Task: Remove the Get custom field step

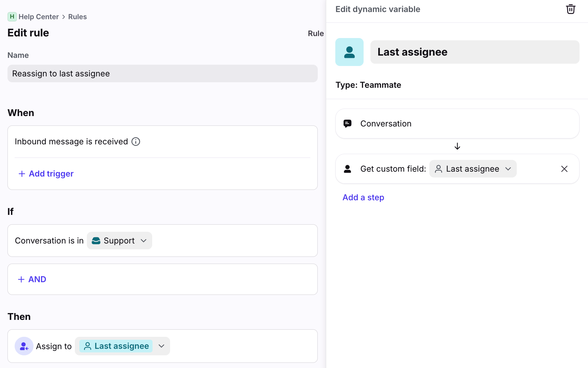Action: point(564,169)
